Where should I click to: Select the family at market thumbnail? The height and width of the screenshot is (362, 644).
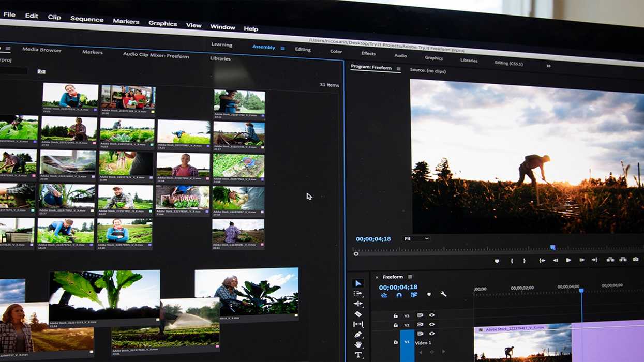(128, 100)
